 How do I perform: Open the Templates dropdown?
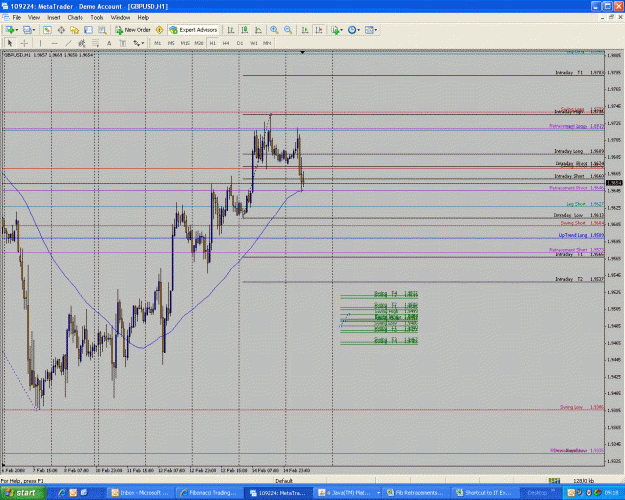point(371,30)
